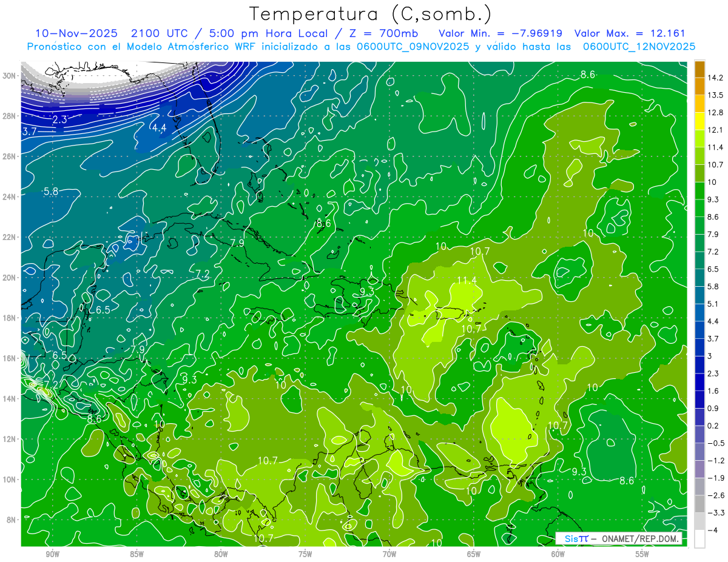This screenshot has width=728, height=562.
Task: Click the "60W" longitude axis label
Action: pyautogui.click(x=558, y=554)
